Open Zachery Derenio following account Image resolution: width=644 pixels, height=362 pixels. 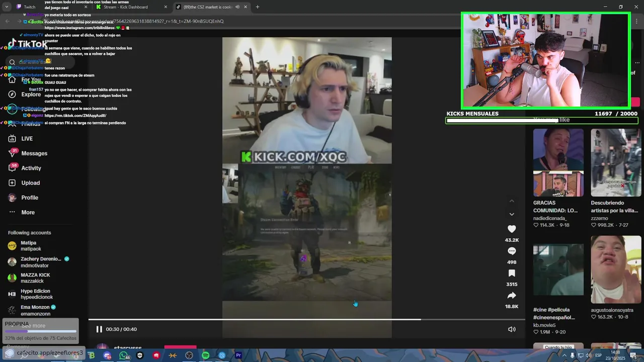38,262
